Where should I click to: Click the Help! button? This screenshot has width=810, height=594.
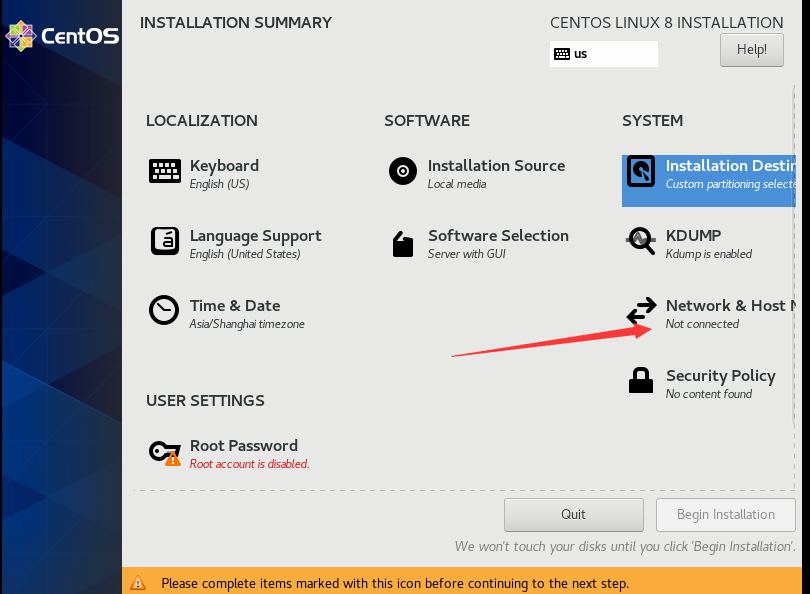[x=752, y=50]
